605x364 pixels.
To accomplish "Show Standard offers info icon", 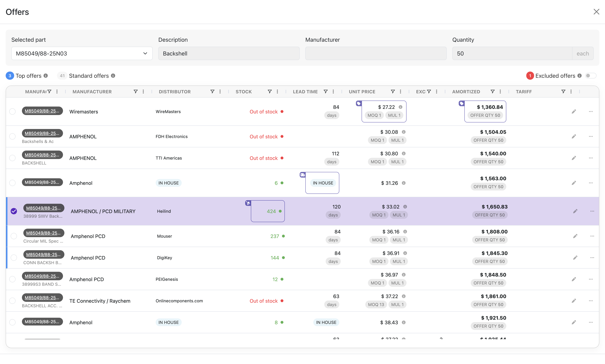I will click(113, 76).
